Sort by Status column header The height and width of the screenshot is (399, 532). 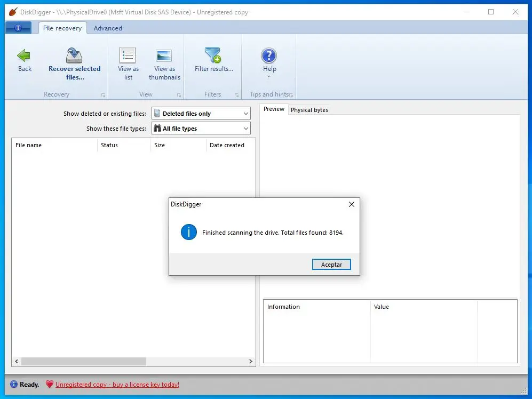click(124, 145)
